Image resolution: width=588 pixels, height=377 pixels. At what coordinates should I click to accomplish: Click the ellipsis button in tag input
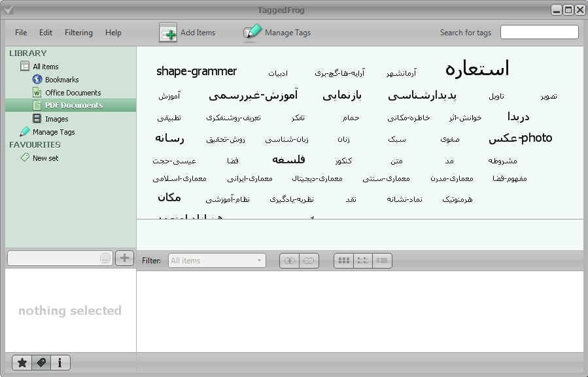pos(105,259)
